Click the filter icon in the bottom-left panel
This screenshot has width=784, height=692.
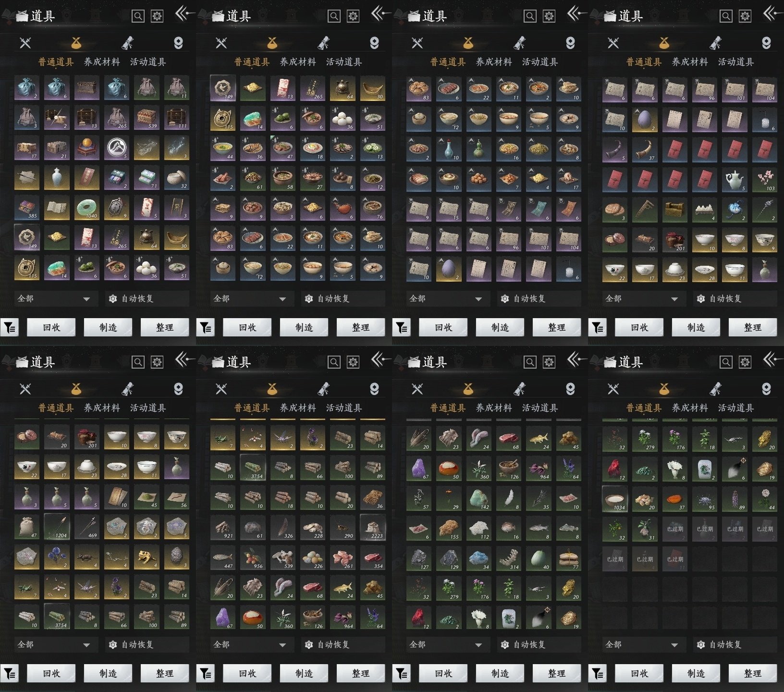point(10,674)
